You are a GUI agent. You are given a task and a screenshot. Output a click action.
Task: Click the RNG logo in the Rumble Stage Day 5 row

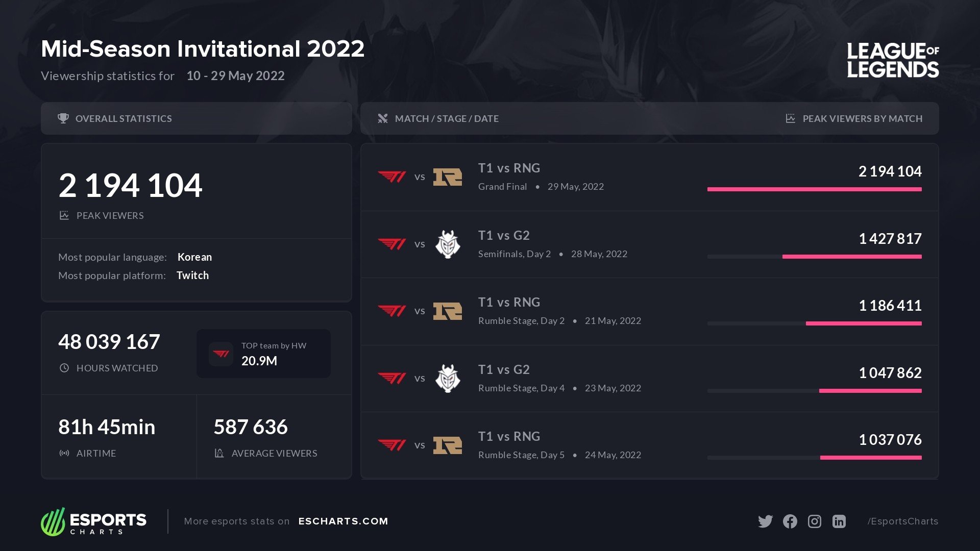pyautogui.click(x=448, y=445)
